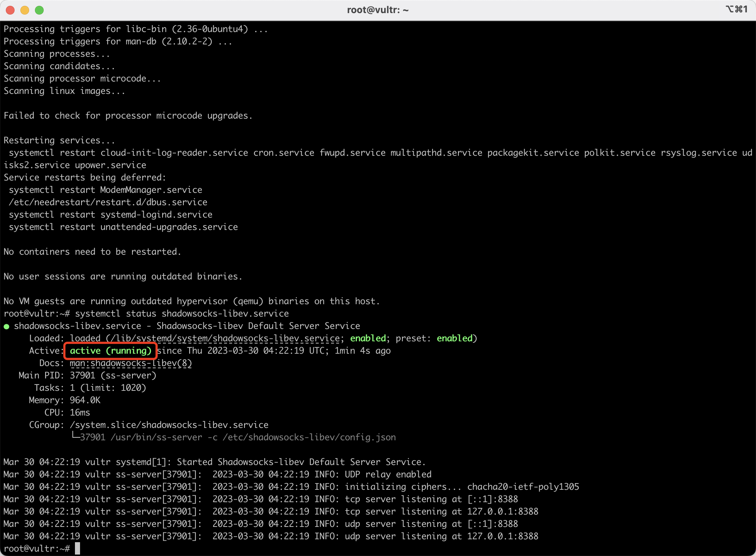Click the window title 'root@vultr: ~'

tap(378, 10)
